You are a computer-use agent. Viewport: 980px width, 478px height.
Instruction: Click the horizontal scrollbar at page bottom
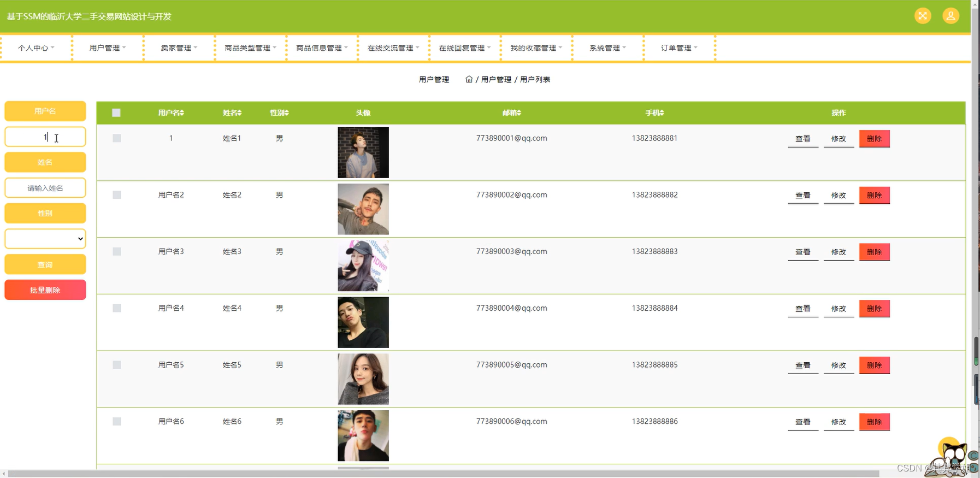pos(444,474)
